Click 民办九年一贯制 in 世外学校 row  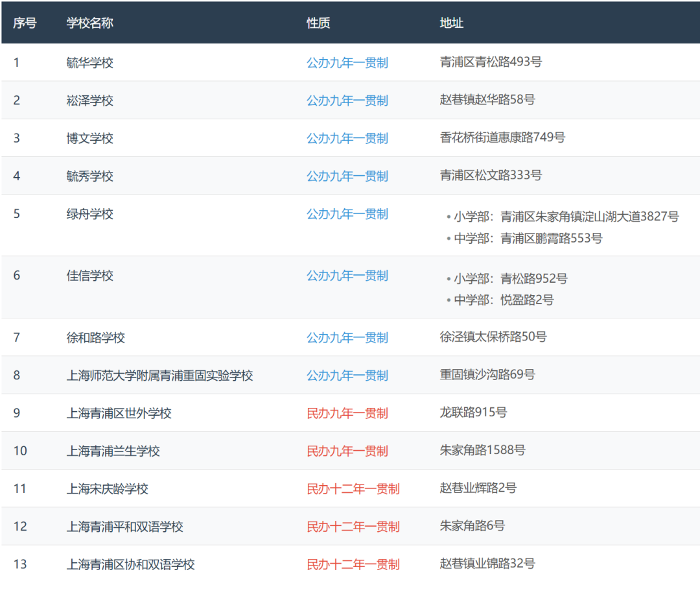pos(347,413)
